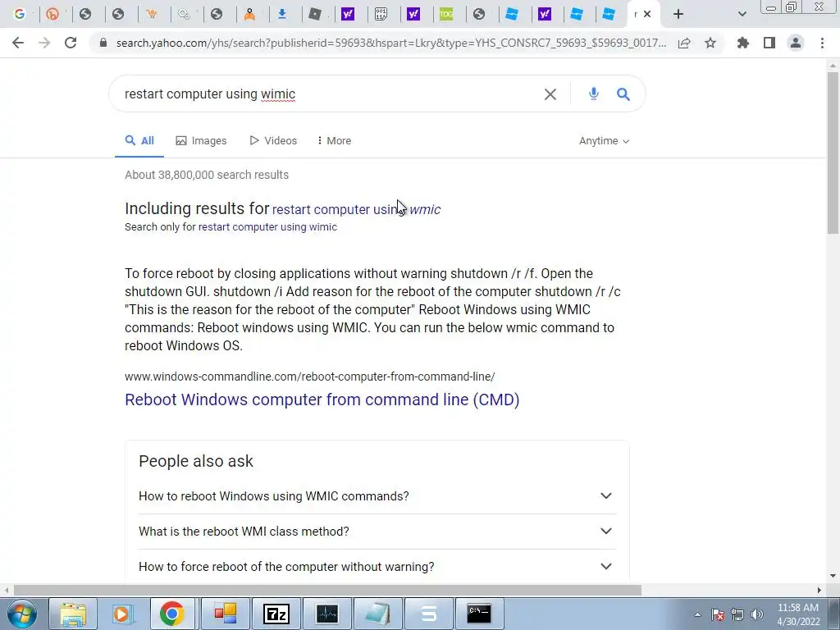The image size is (840, 630).
Task: Click the padlock site info icon
Action: (x=103, y=43)
